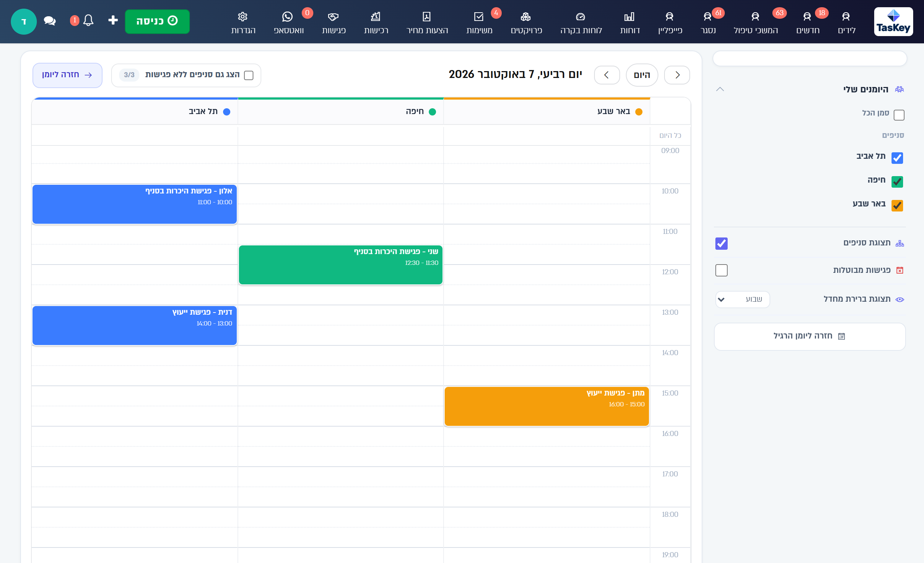Check the סמן הכל select-all checkbox
Image resolution: width=924 pixels, height=563 pixels.
(899, 115)
